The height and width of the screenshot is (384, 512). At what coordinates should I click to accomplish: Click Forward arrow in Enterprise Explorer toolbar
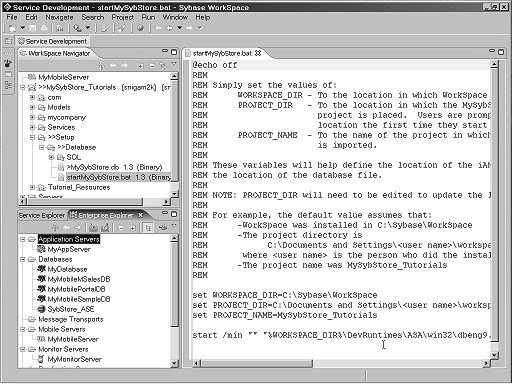(77, 228)
